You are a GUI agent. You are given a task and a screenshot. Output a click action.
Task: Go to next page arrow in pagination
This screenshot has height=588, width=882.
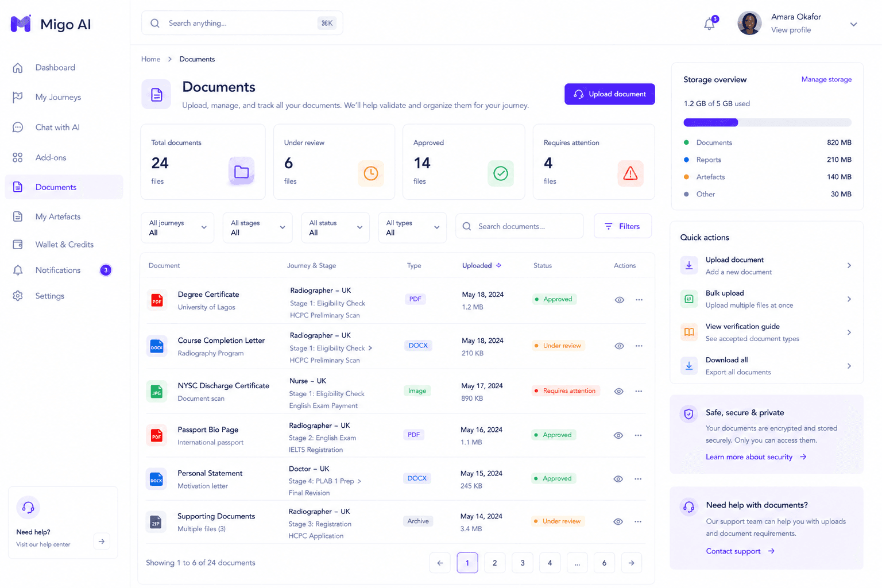631,563
